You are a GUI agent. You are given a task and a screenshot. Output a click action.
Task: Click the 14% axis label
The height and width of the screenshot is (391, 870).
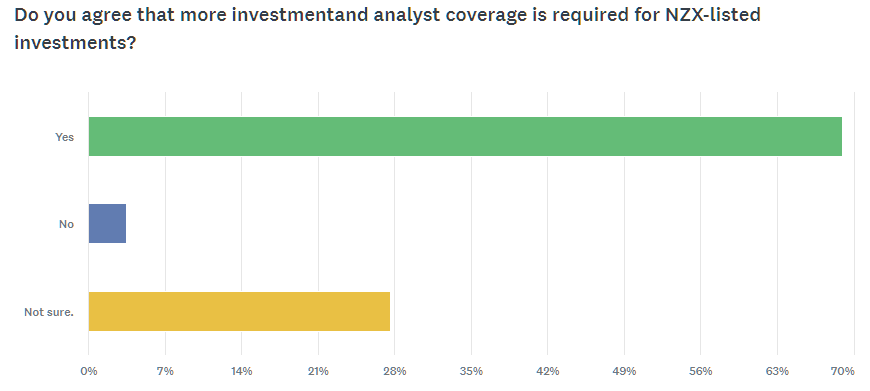242,371
